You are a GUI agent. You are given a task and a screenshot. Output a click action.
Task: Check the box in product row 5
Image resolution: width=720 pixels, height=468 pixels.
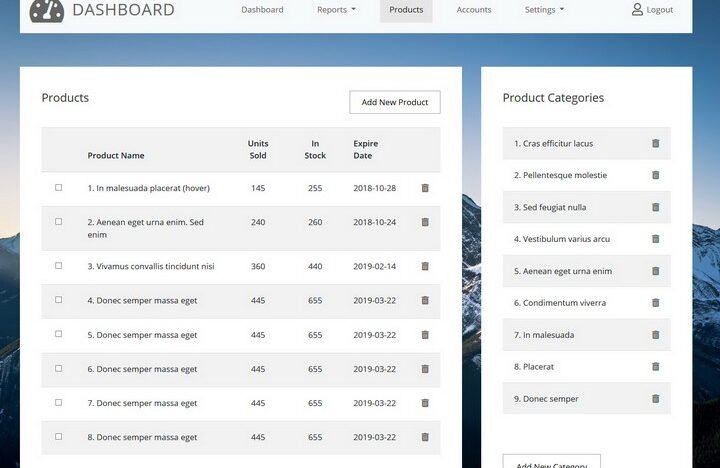coord(58,334)
